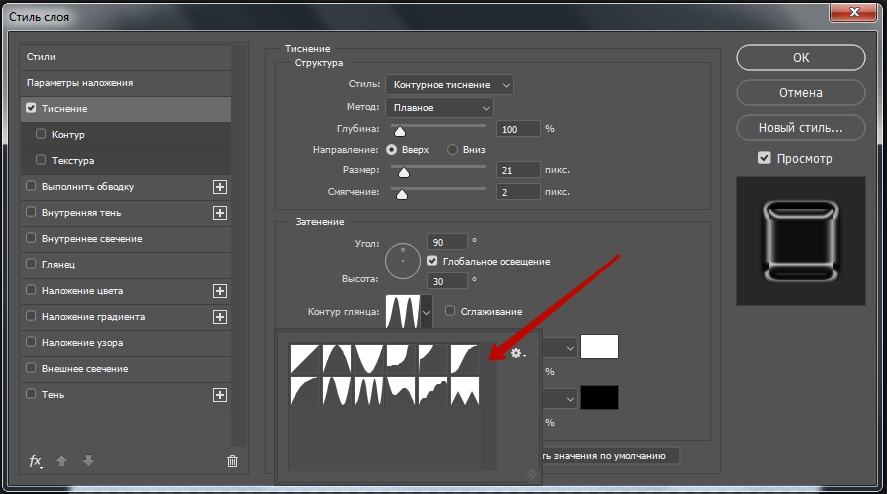Select the Sawtooth contour preset
This screenshot has height=494, width=887.
click(464, 391)
